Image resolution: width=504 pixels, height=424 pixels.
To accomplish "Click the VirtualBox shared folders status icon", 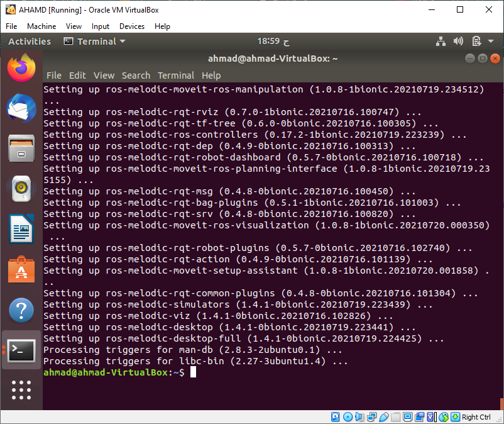I will [x=396, y=417].
